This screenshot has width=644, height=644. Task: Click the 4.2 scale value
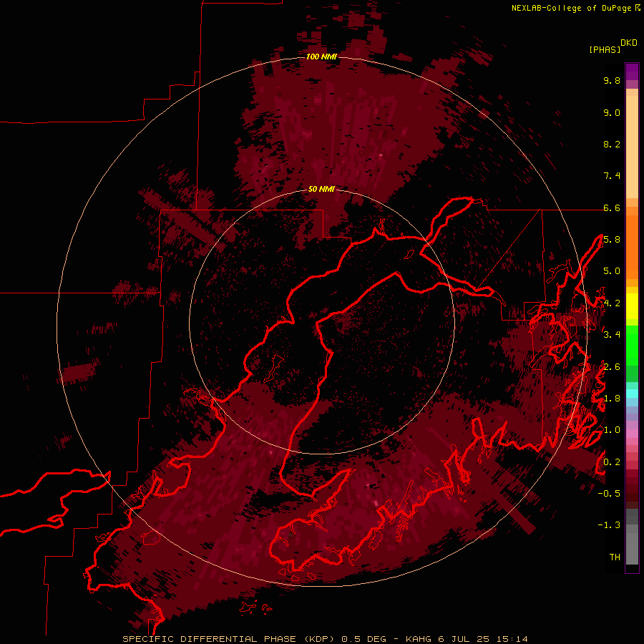612,303
